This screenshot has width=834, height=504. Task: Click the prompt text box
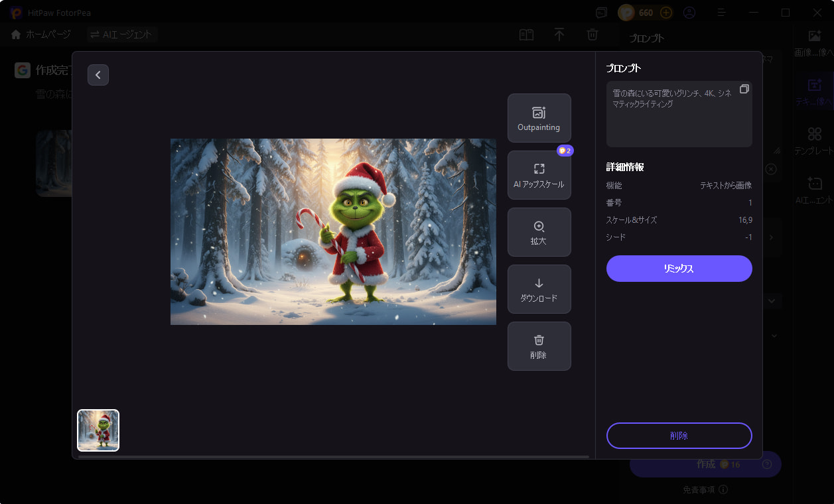(679, 114)
